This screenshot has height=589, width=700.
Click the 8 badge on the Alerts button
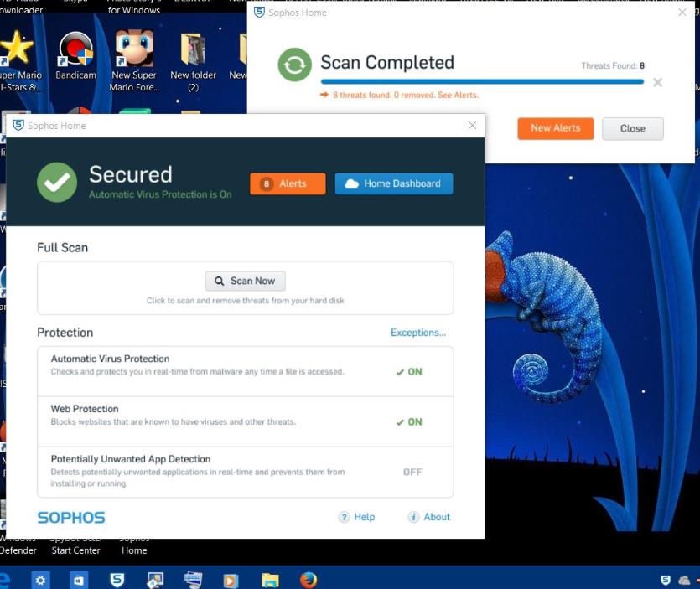[x=267, y=183]
